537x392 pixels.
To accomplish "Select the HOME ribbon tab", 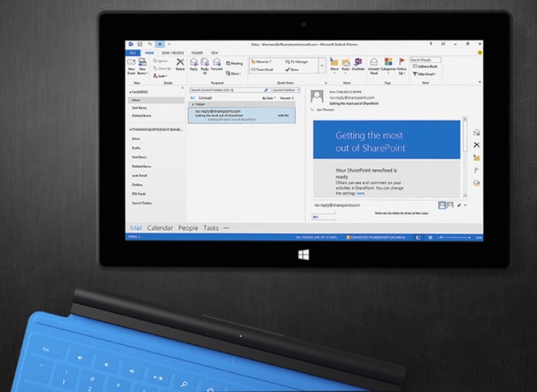I will [x=149, y=52].
